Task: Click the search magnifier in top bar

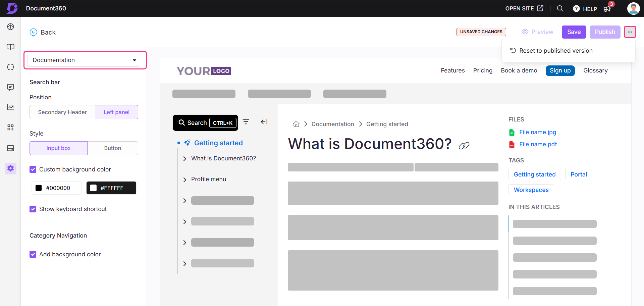Action: (x=560, y=8)
